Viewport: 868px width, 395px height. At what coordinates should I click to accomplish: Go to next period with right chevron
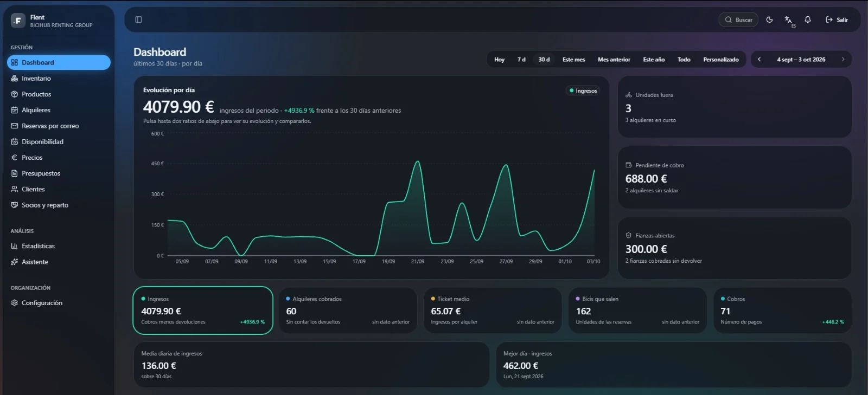[843, 60]
